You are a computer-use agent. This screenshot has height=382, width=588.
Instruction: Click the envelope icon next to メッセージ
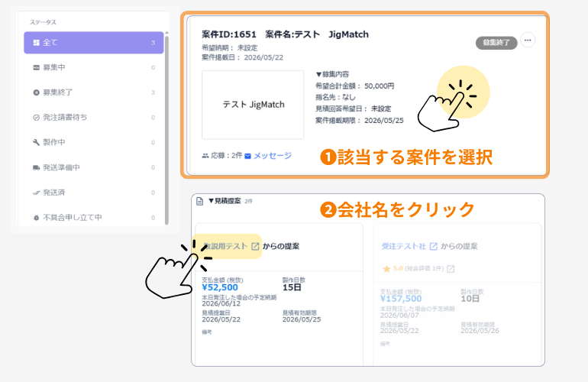[x=247, y=156]
